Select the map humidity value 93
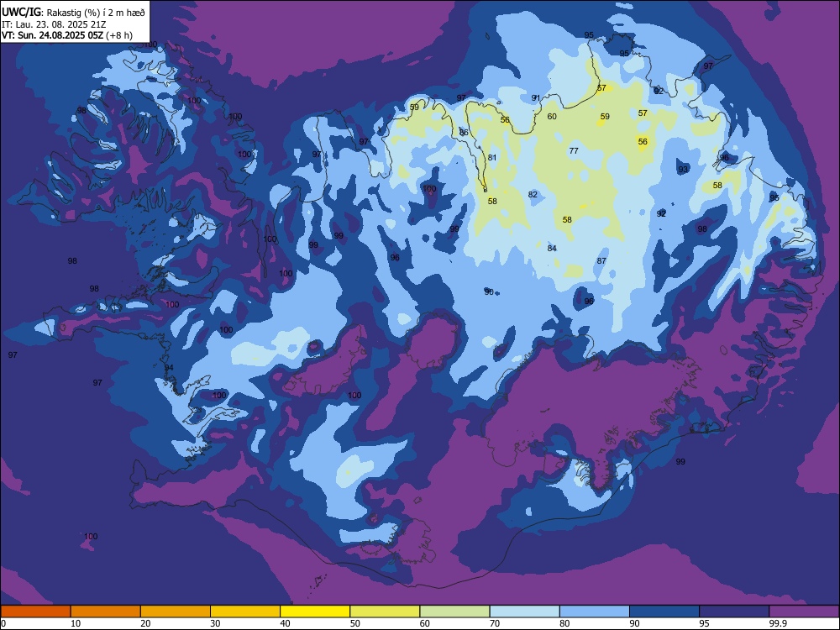This screenshot has height=630, width=840. (x=682, y=170)
